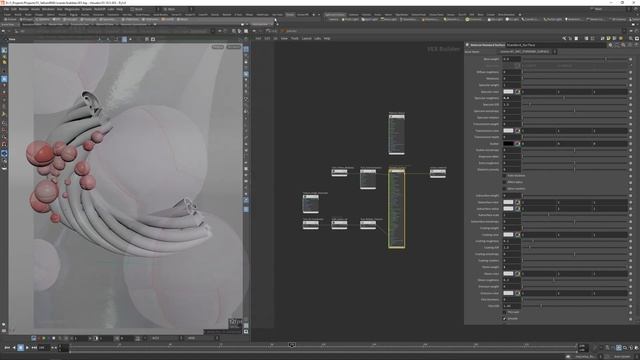Click the parameter pane search icon
Image resolution: width=640 pixels, height=360 pixels.
[x=623, y=45]
